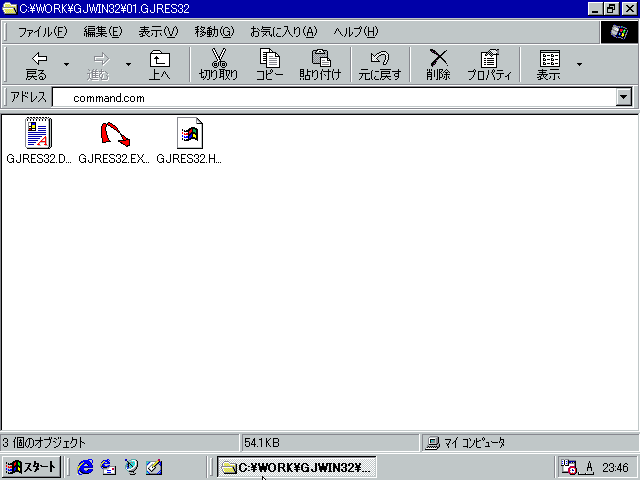Click the コピー (Copy) icon
Viewport: 640px width, 480px height.
[270, 58]
